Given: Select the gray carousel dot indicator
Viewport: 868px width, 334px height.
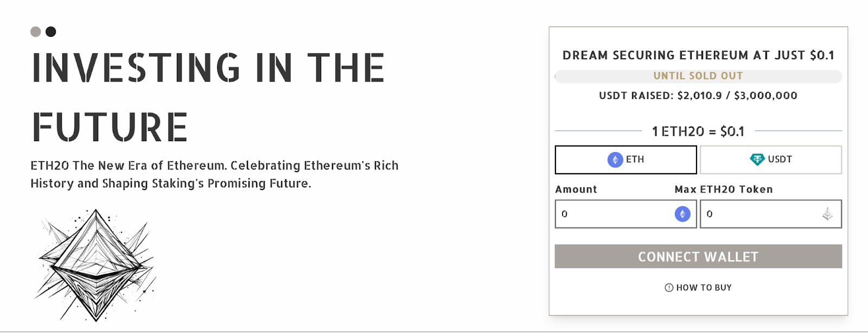Looking at the screenshot, I should tap(36, 31).
